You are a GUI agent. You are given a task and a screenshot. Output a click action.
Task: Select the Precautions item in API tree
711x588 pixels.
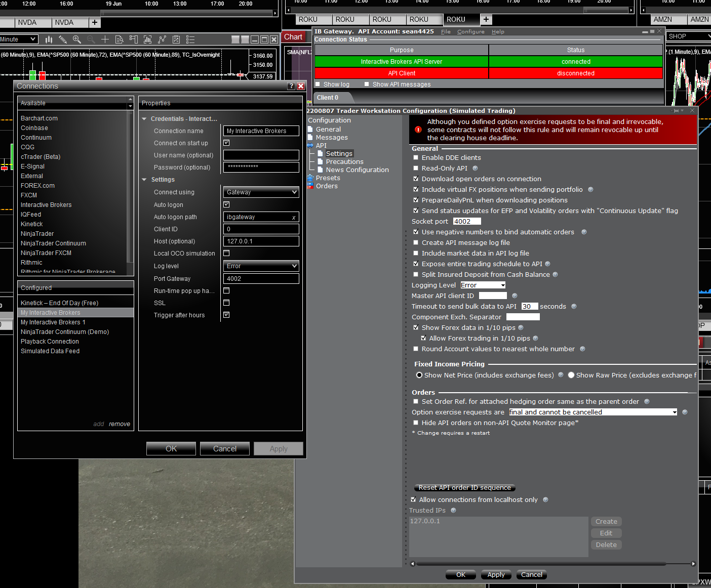[x=344, y=162]
